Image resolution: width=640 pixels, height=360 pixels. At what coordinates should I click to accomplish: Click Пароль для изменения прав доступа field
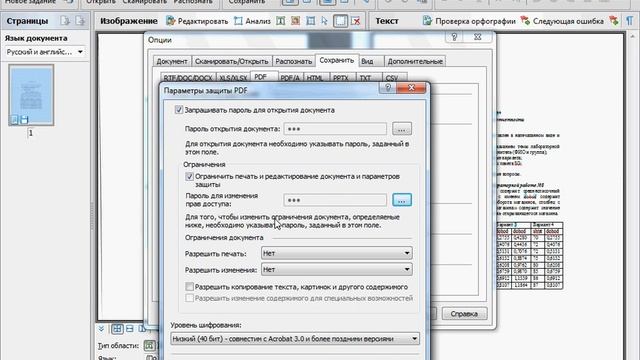[335, 200]
